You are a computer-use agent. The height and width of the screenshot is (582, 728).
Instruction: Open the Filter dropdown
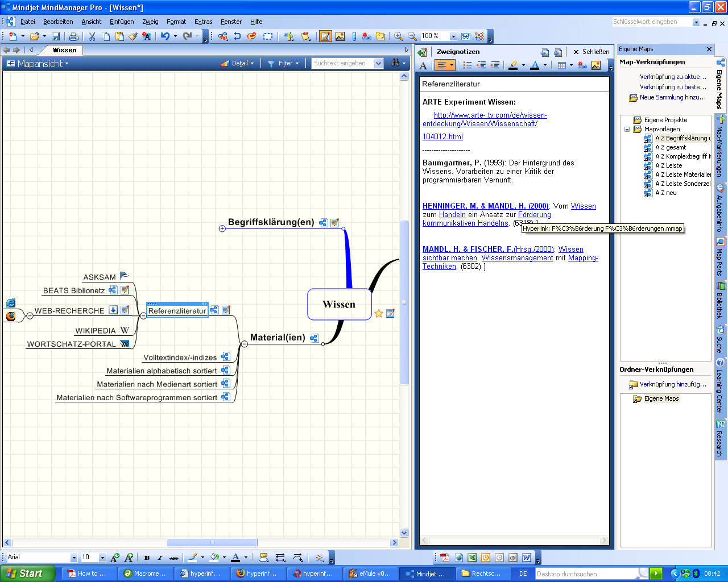pyautogui.click(x=284, y=63)
